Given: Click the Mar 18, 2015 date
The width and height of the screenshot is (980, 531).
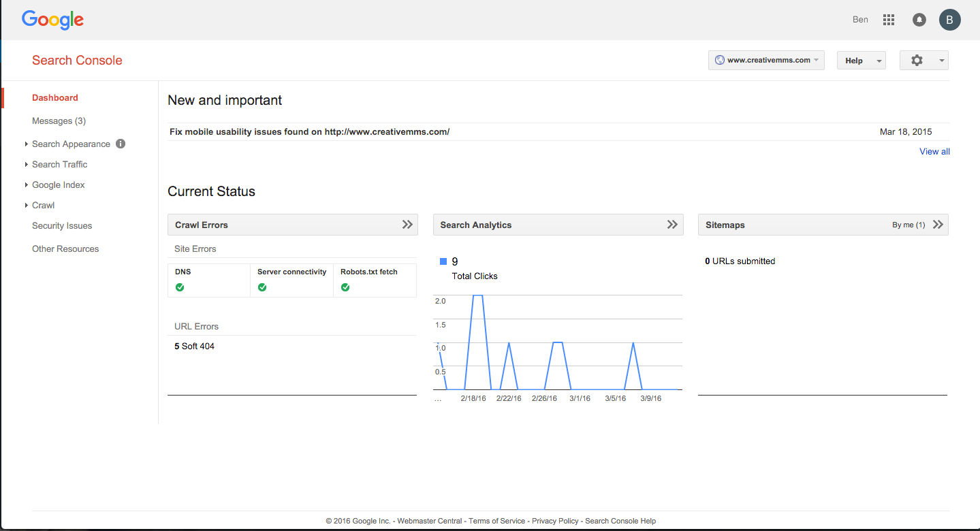Looking at the screenshot, I should click(906, 131).
